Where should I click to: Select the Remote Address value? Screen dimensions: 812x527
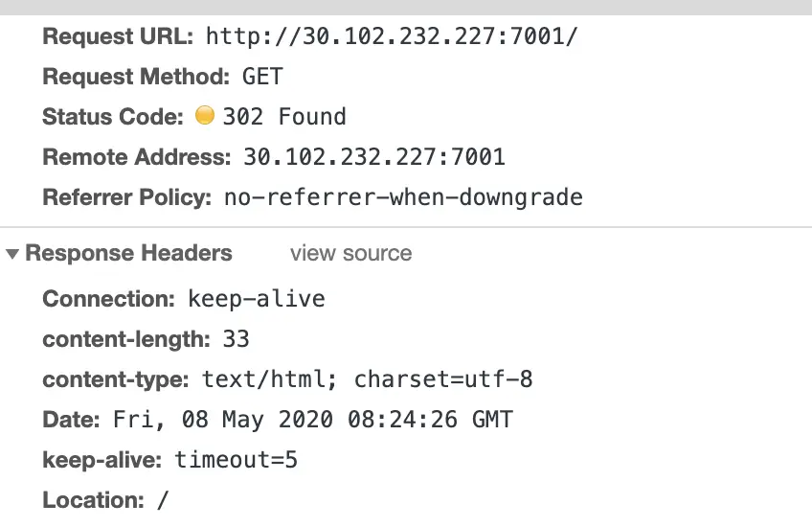[374, 157]
